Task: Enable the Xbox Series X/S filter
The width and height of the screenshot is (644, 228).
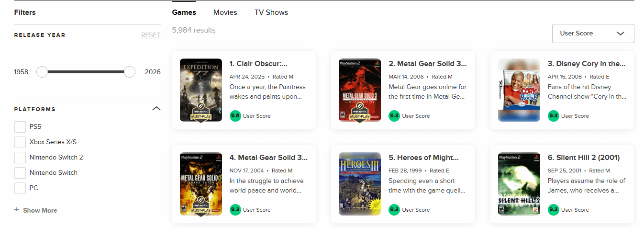Action: pos(20,142)
